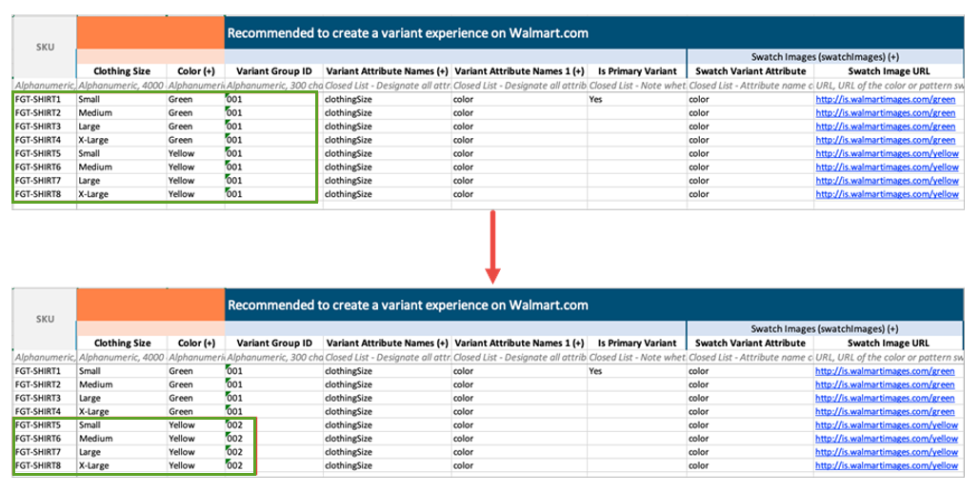Image resolution: width=980 pixels, height=492 pixels.
Task: Click Swatch Images (swatchImages) (+) group header, lower table
Action: 825,329
